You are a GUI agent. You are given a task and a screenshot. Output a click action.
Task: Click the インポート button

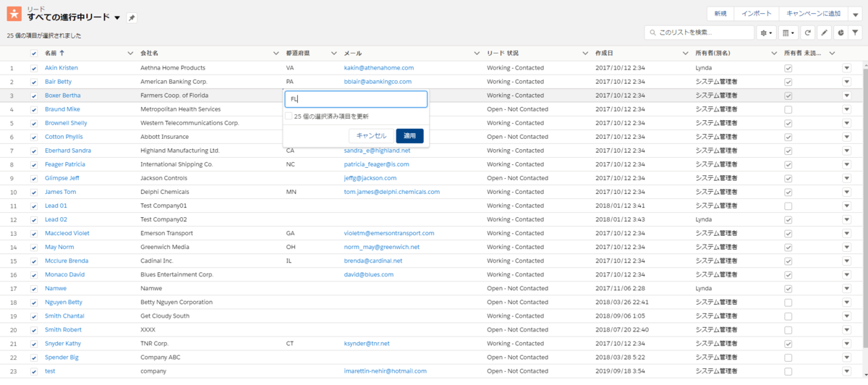[756, 14]
